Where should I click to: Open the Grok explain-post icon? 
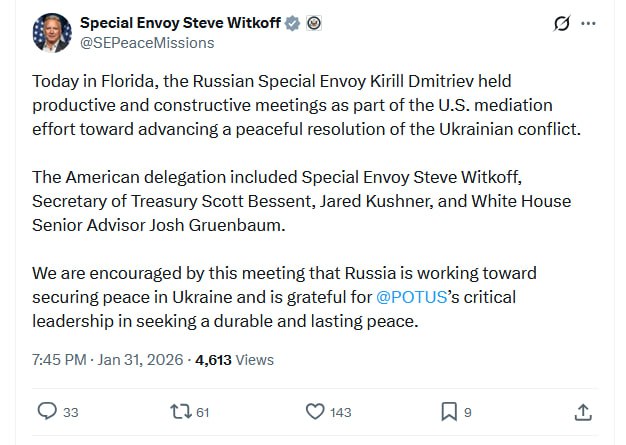tap(562, 23)
